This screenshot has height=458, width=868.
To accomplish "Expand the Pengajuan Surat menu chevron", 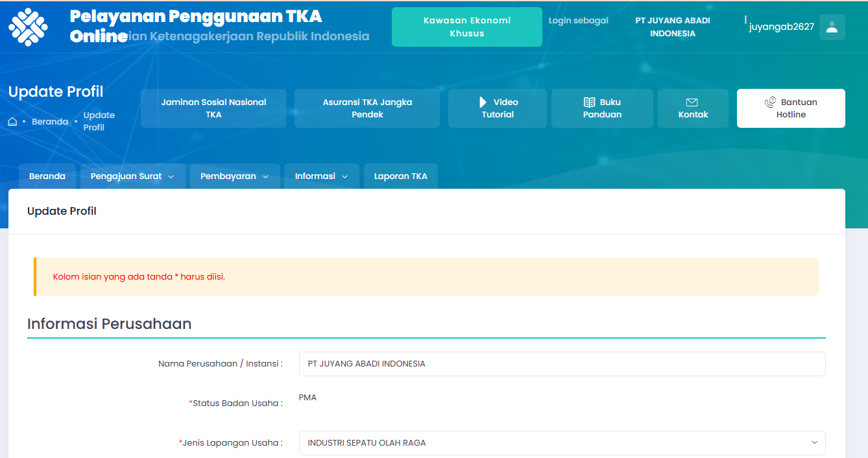I will click(171, 176).
